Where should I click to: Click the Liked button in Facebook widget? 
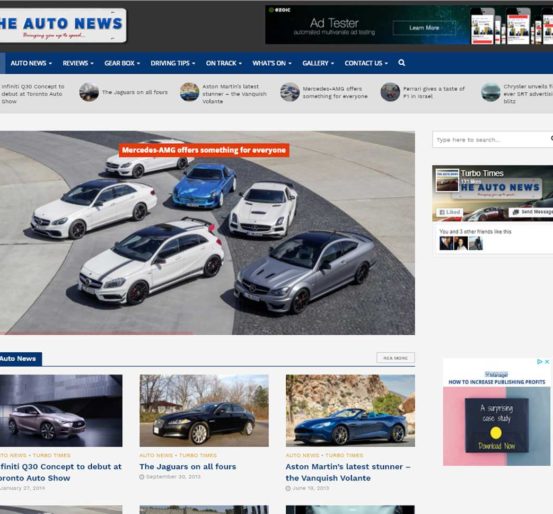tap(450, 212)
